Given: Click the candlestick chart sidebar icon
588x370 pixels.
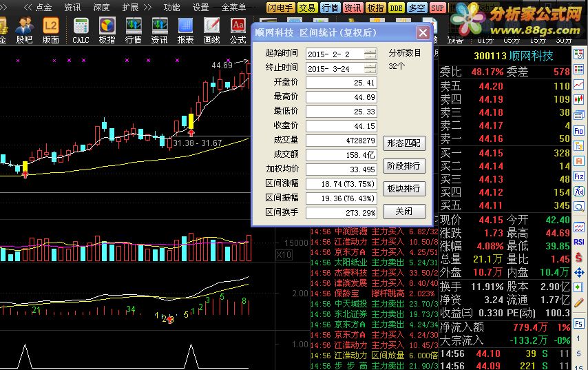Looking at the screenshot, I should pos(579,99).
